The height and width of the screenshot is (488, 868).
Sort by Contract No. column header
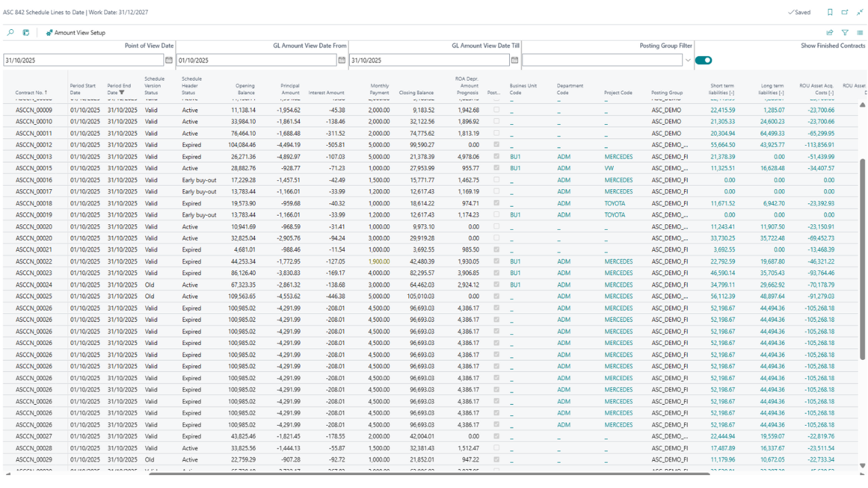[31, 92]
